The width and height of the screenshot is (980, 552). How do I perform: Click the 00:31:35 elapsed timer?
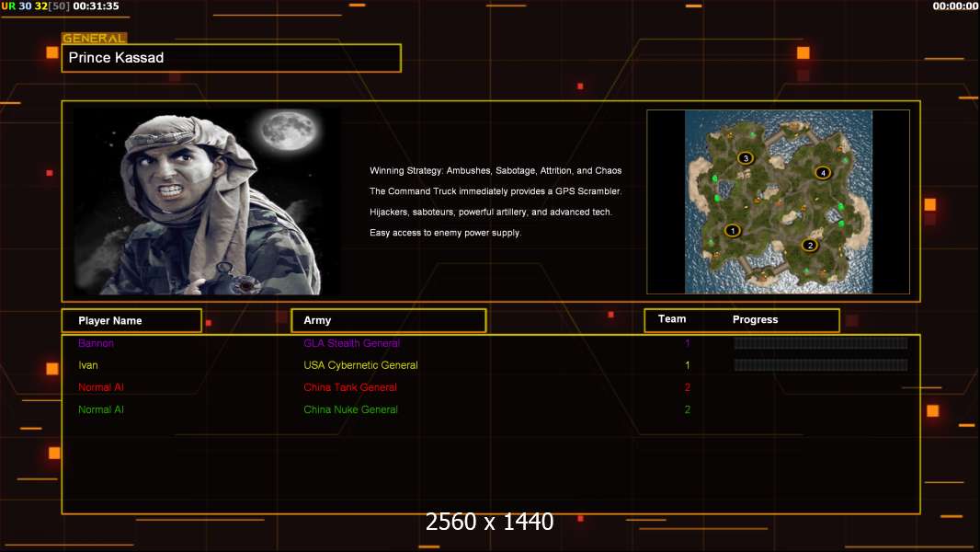96,6
